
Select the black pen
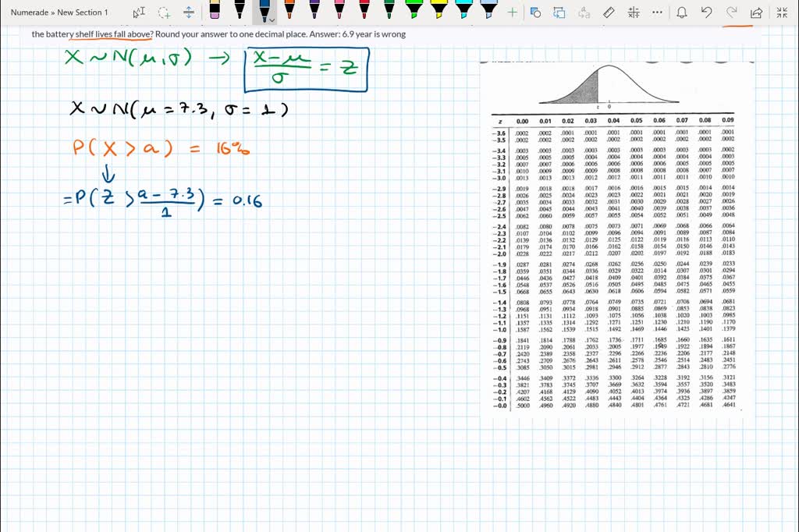240,10
